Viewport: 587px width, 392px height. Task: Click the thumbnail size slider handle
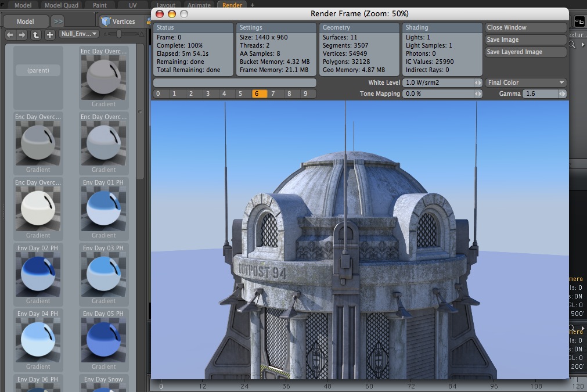[x=119, y=34]
